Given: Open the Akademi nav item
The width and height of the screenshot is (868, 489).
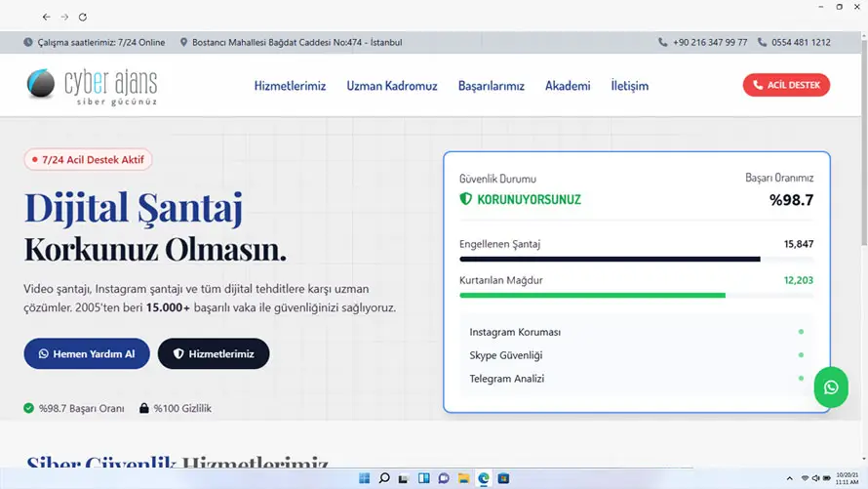Looking at the screenshot, I should [x=568, y=86].
